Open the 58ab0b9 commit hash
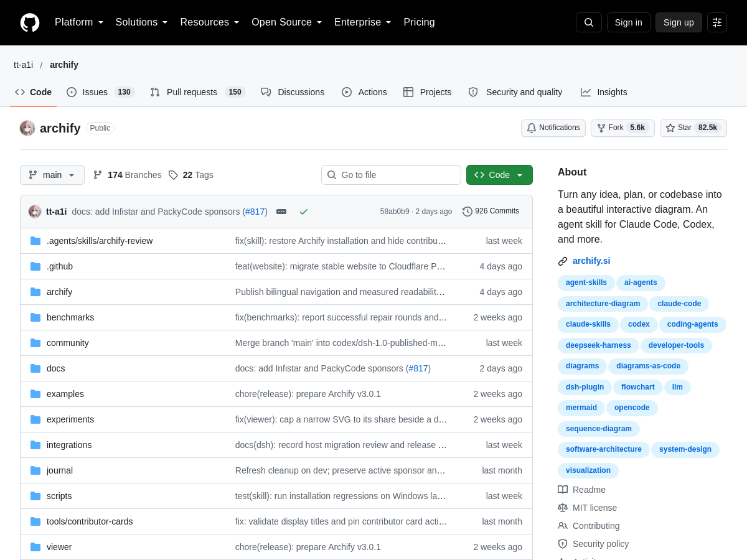747x560 pixels. coord(395,212)
